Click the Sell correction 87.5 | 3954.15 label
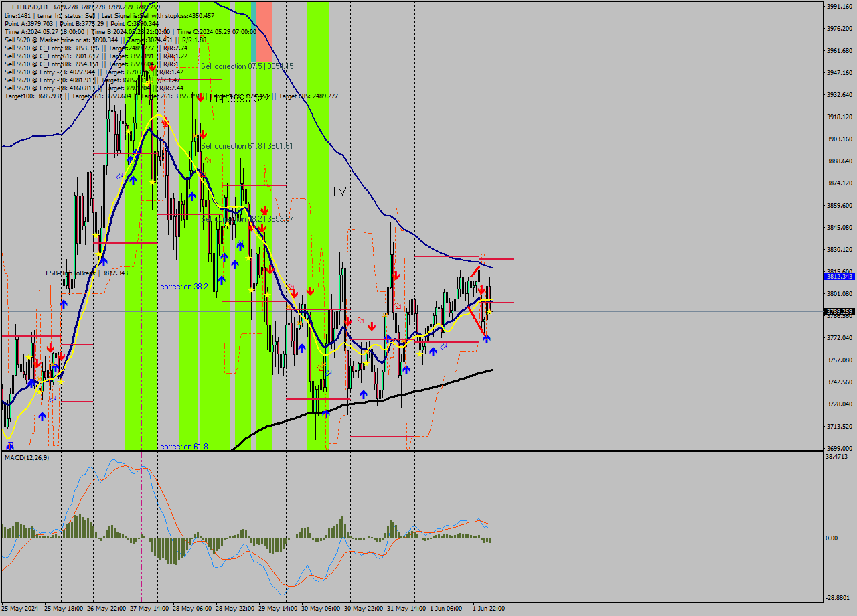 (248, 66)
